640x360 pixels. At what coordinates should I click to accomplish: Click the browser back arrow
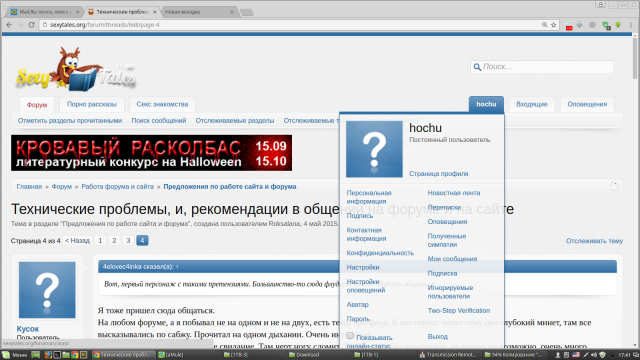click(9, 25)
